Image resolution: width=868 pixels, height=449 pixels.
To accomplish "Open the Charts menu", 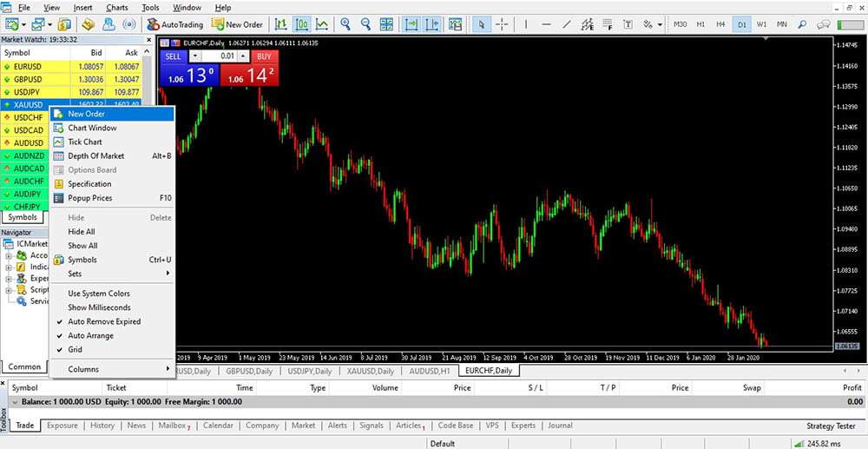I will pos(116,8).
